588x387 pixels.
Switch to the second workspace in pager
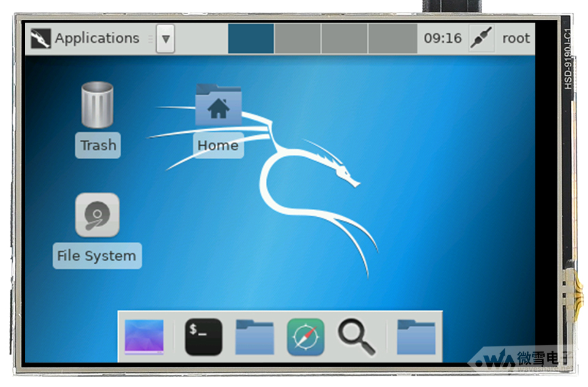tap(298, 39)
